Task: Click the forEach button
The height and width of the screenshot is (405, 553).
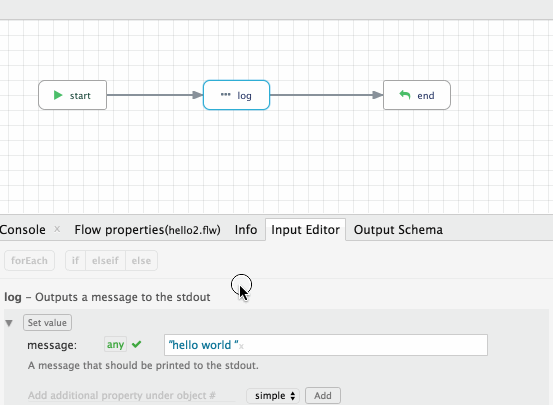Action: coord(29,261)
